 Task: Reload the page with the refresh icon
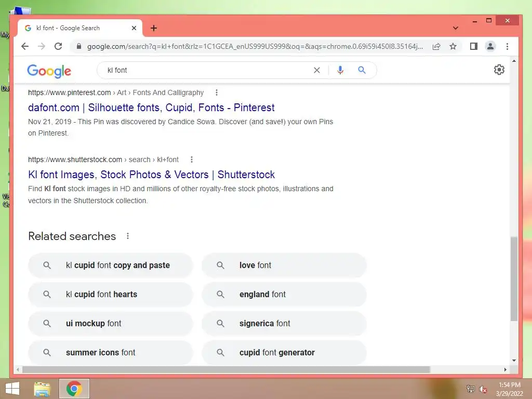tap(58, 46)
